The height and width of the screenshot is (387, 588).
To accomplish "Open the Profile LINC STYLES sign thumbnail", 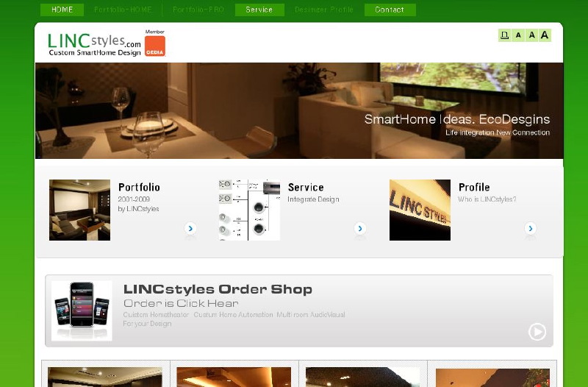I will tap(420, 210).
